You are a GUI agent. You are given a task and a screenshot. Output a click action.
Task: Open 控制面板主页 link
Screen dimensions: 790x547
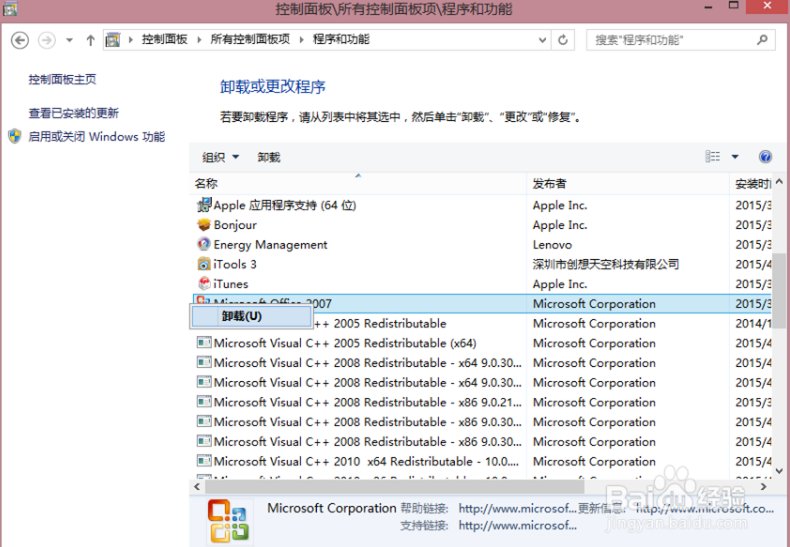click(62, 79)
